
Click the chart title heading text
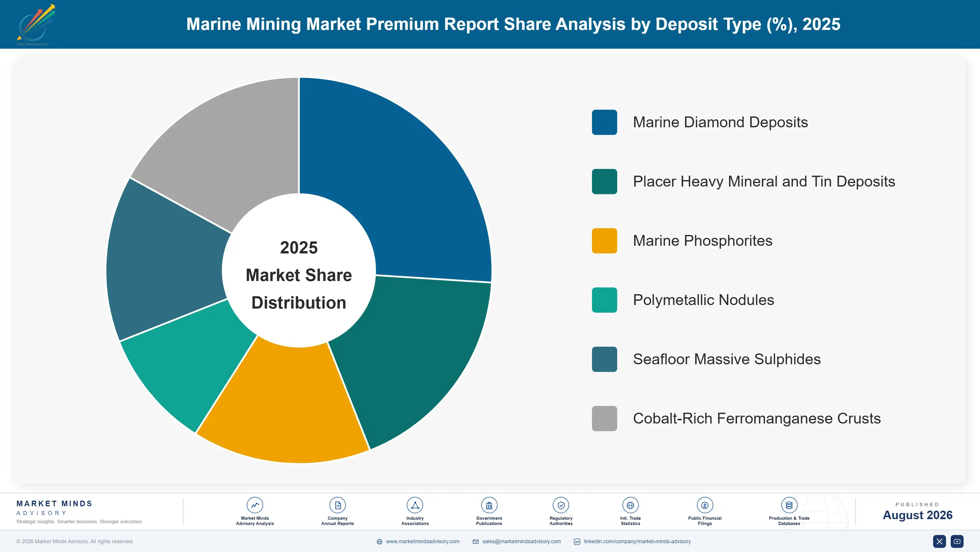pos(513,24)
